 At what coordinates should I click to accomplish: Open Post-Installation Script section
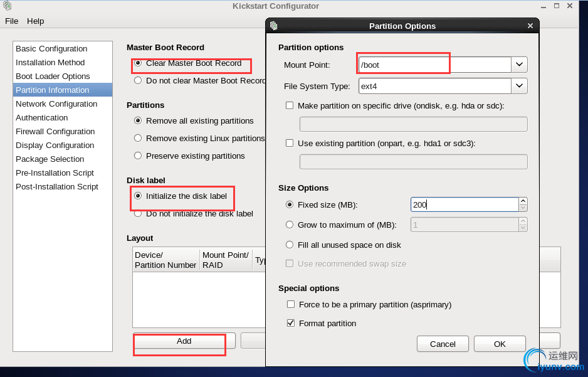(63, 187)
